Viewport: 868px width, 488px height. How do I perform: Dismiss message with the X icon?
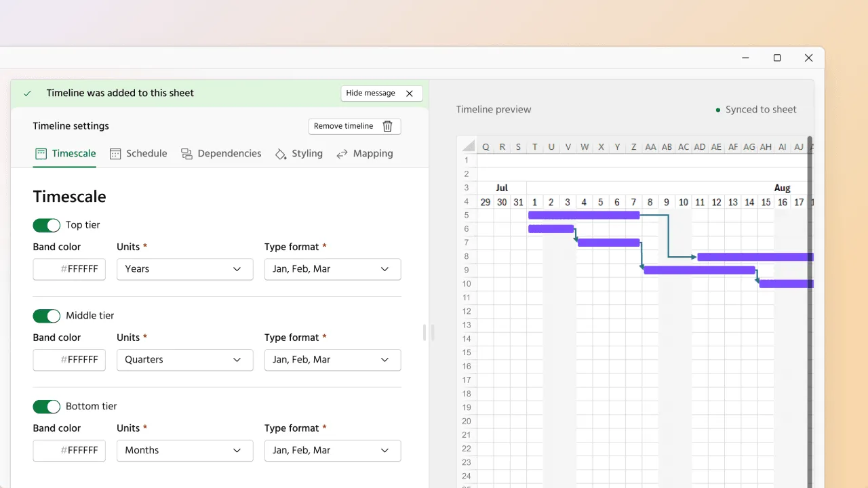tap(410, 94)
